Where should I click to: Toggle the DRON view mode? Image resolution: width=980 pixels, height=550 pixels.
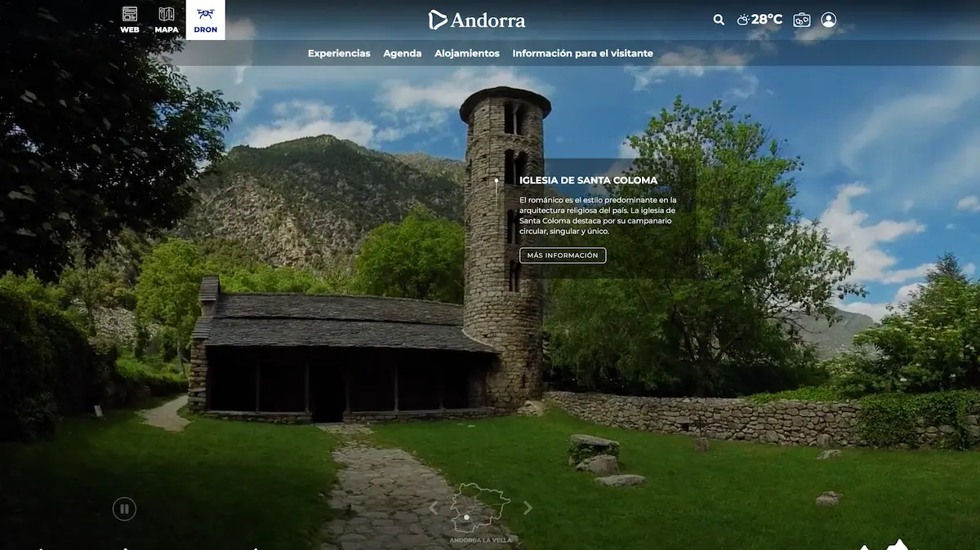click(205, 20)
